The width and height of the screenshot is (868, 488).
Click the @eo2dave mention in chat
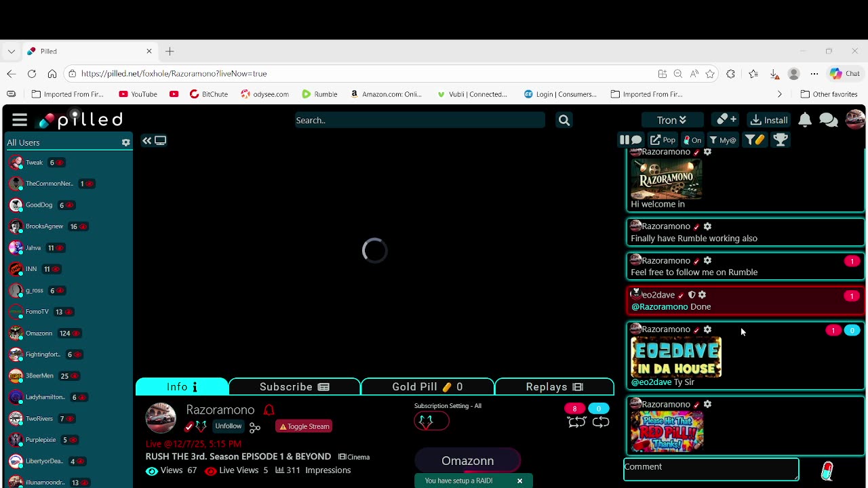click(x=651, y=382)
